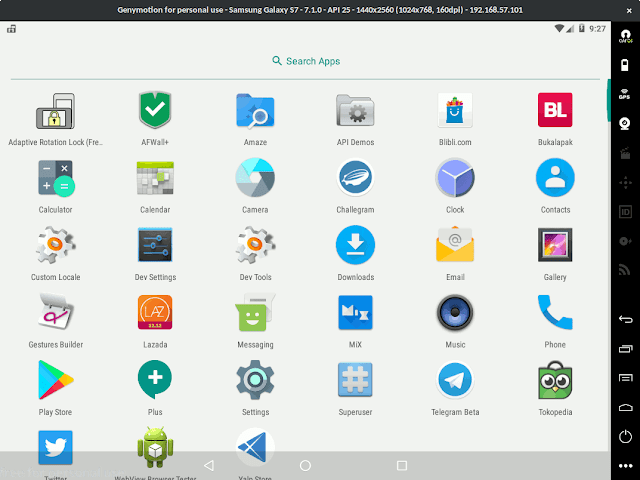Viewport: 640px width, 480px height.
Task: Launch the Email app
Action: (x=455, y=244)
